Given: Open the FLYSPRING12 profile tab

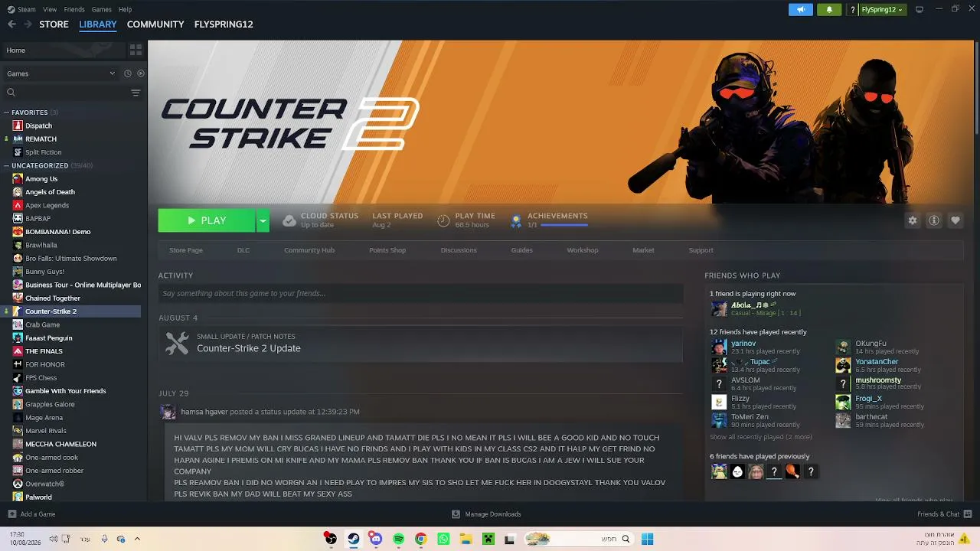Looking at the screenshot, I should pos(224,24).
